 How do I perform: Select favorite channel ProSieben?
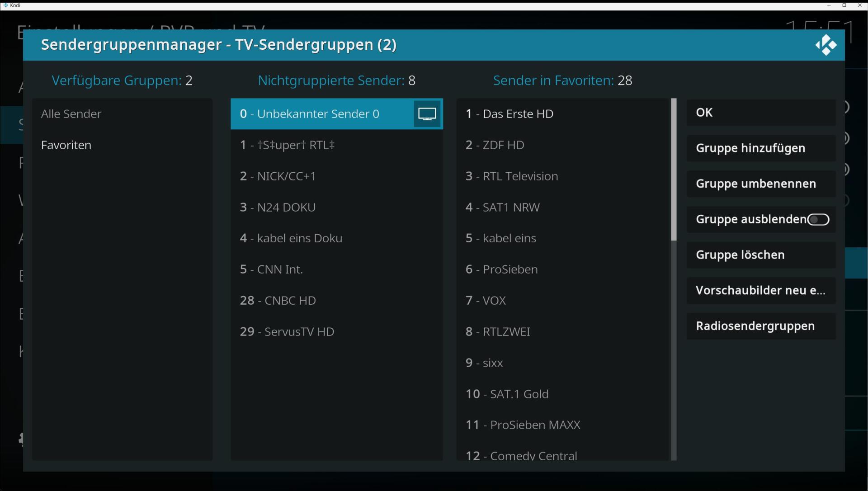pyautogui.click(x=563, y=269)
